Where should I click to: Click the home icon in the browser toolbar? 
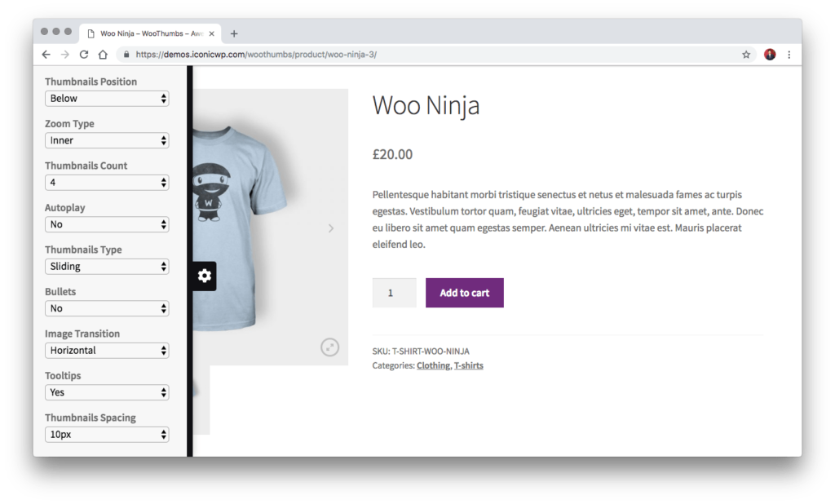[103, 55]
